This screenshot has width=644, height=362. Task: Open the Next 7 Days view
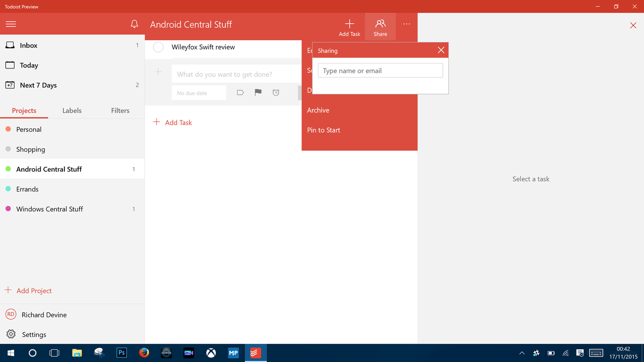coord(72,85)
